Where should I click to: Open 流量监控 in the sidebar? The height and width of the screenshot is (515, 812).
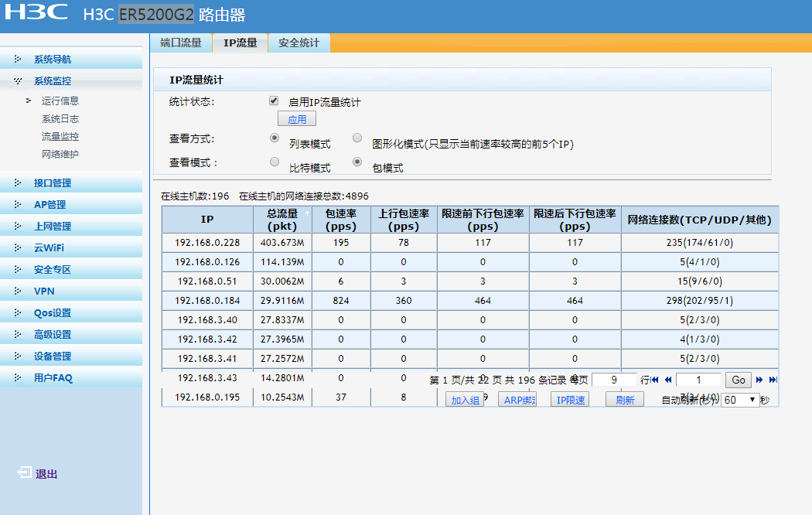(x=60, y=137)
